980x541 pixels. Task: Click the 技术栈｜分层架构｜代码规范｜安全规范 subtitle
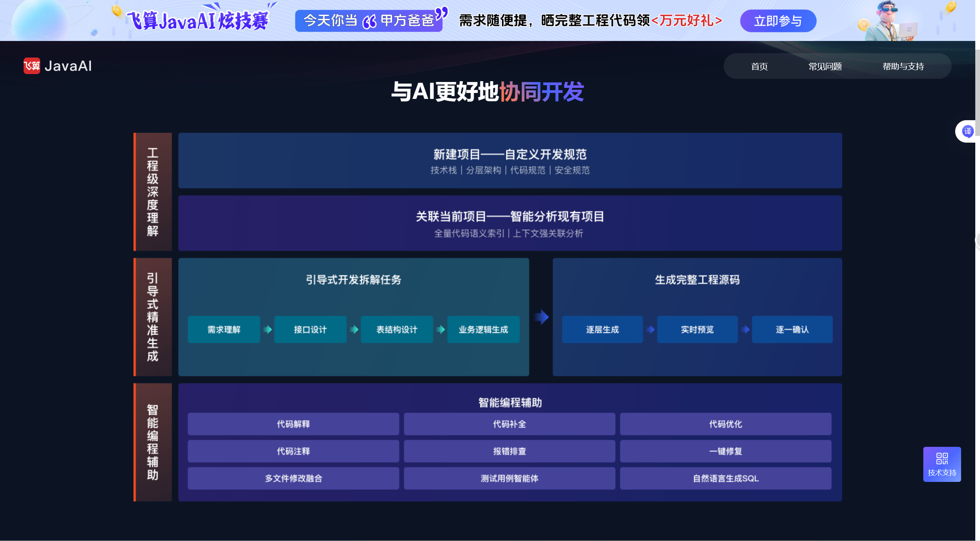tap(510, 170)
